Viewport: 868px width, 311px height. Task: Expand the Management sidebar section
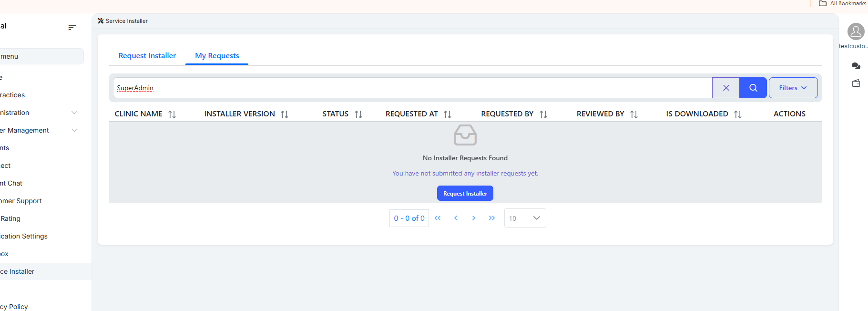coord(74,130)
